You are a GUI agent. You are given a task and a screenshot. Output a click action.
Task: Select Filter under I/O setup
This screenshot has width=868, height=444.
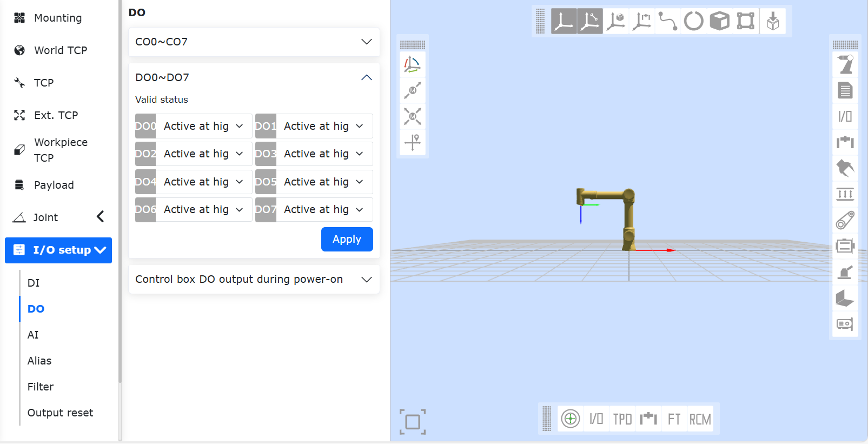[x=41, y=387]
